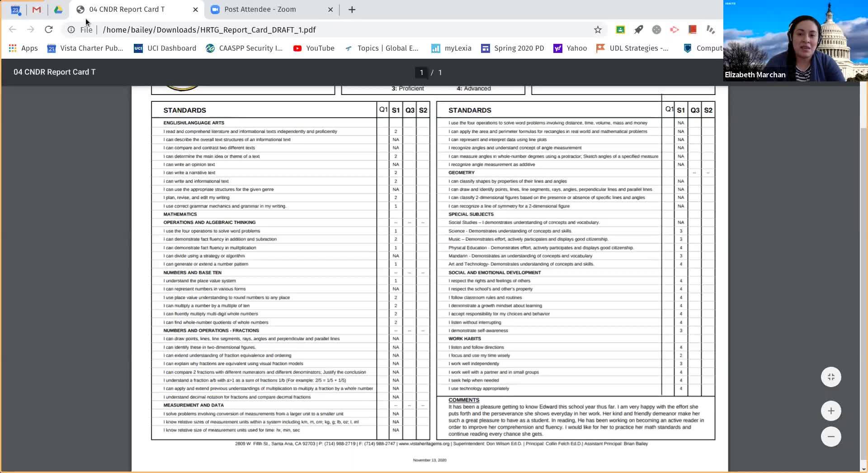Zoom in on the PDF document
The height and width of the screenshot is (473, 868).
[x=831, y=411]
